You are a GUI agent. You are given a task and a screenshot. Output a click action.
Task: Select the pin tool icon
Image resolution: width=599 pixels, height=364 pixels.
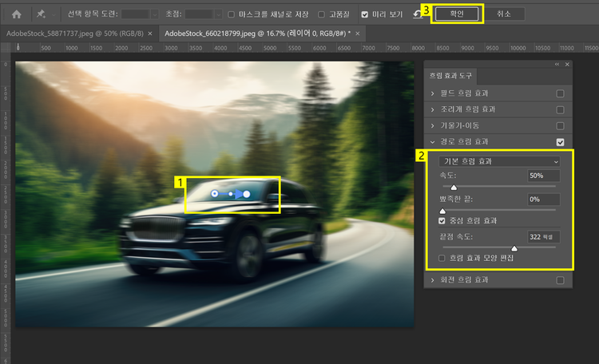pos(41,14)
